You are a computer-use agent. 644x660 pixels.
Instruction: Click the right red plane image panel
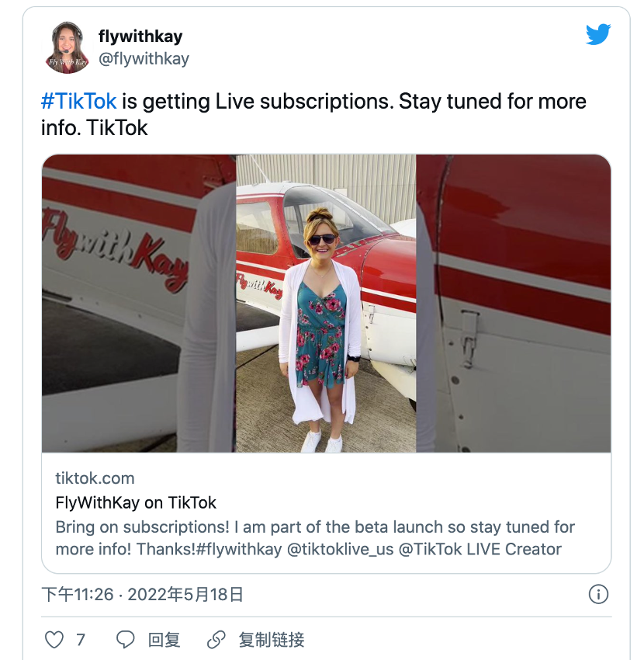pos(514,304)
